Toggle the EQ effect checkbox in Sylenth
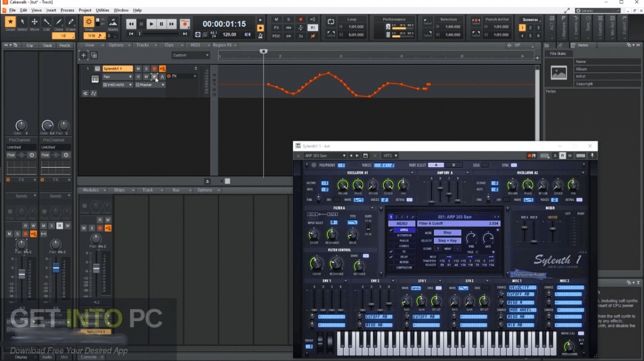This screenshot has height=361, width=644. click(391, 251)
